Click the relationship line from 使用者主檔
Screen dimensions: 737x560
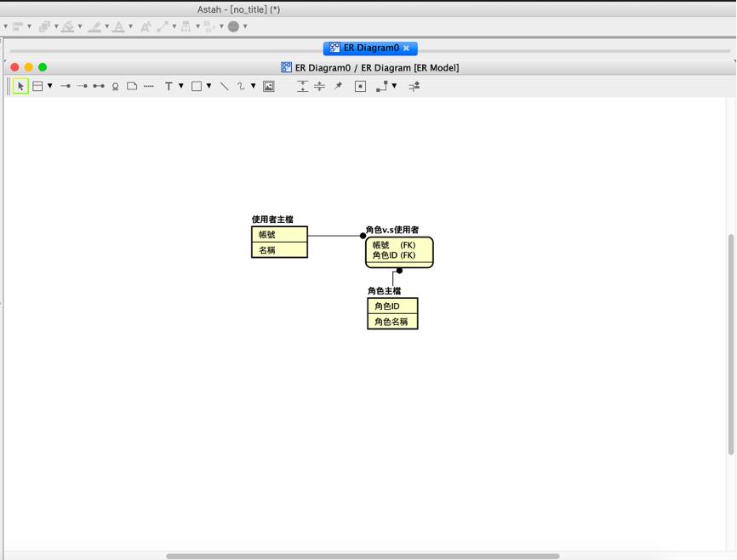(x=334, y=236)
